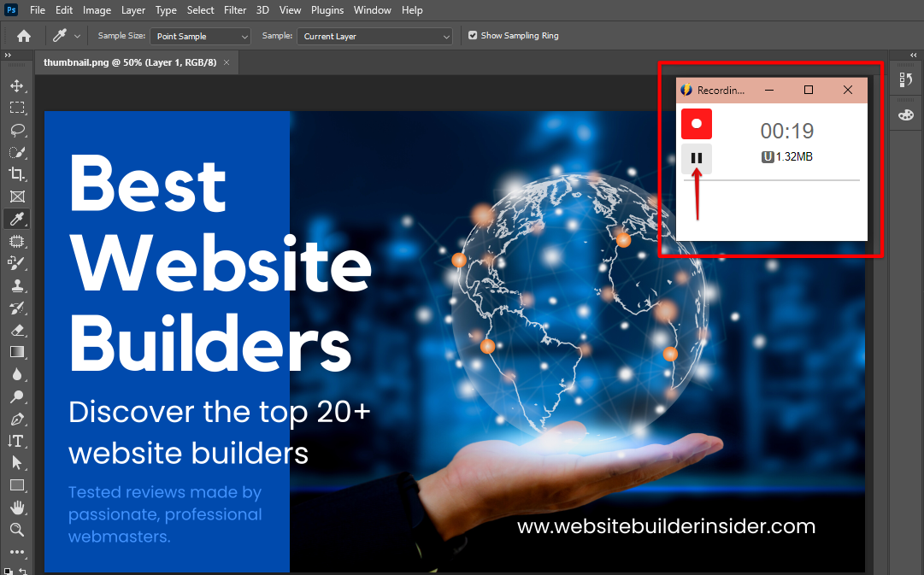Expand the left toolbar with double arrows
Image resolution: width=924 pixels, height=575 pixels.
8,55
